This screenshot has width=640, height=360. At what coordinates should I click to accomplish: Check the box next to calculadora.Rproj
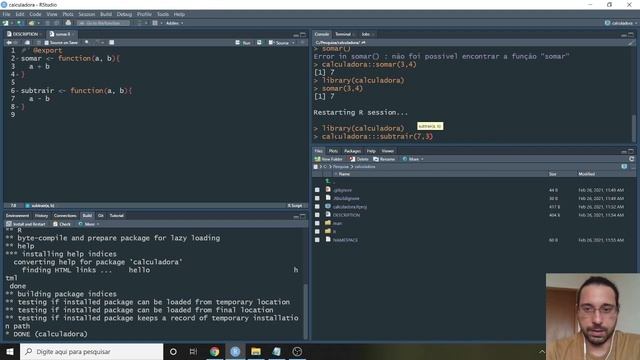tap(317, 207)
